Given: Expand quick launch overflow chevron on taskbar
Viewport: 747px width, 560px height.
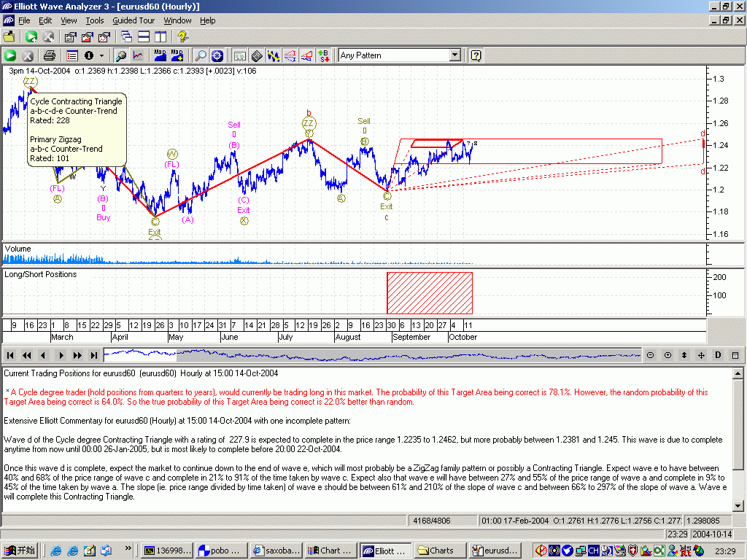Looking at the screenshot, I should [128, 548].
